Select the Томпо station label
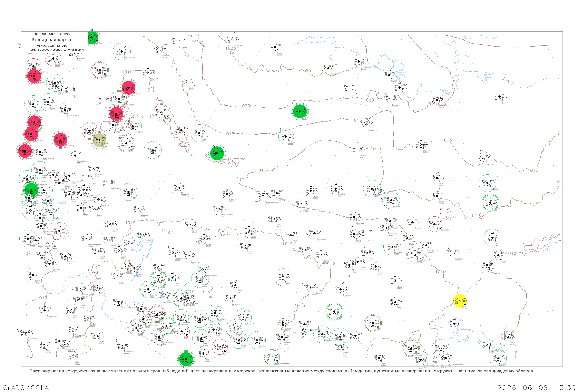Image resolution: width=588 pixels, height=392 pixels. [442, 202]
